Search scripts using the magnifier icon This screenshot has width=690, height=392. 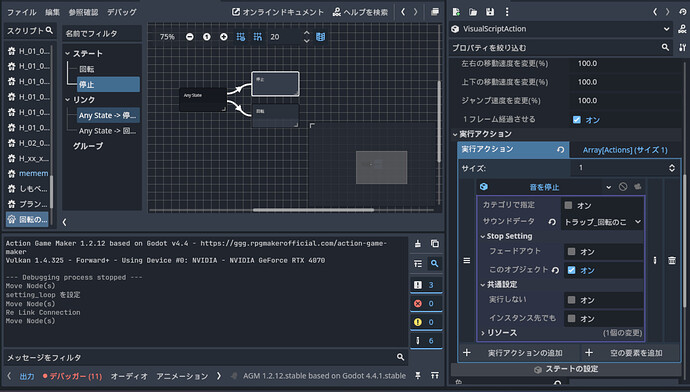click(49, 30)
